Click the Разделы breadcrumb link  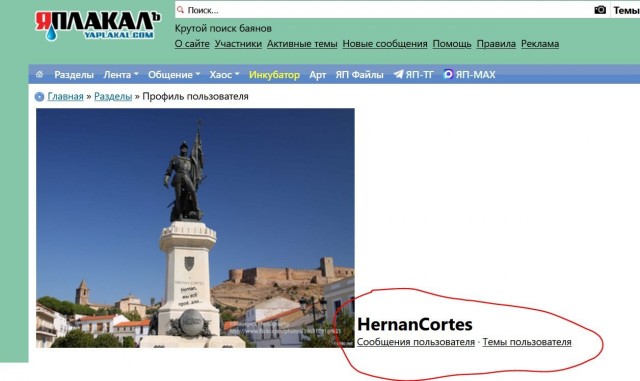coord(113,96)
